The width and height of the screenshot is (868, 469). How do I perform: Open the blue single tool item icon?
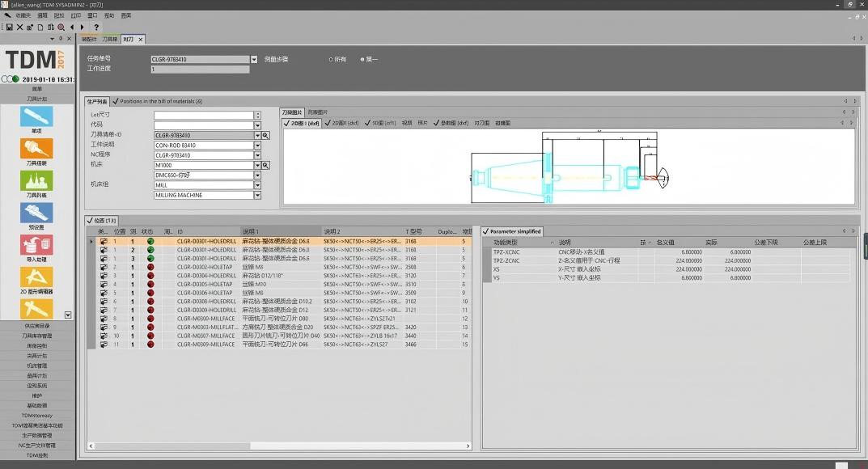(x=36, y=116)
